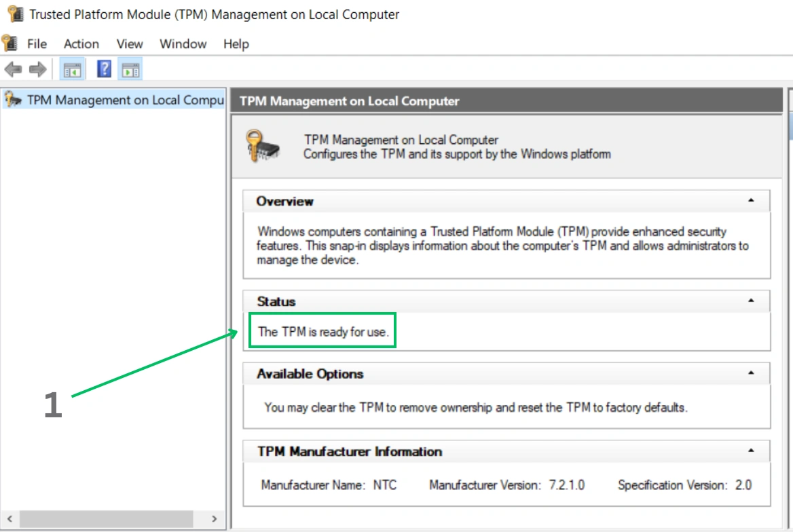The width and height of the screenshot is (793, 532).
Task: Open the Action menu
Action: [x=81, y=43]
